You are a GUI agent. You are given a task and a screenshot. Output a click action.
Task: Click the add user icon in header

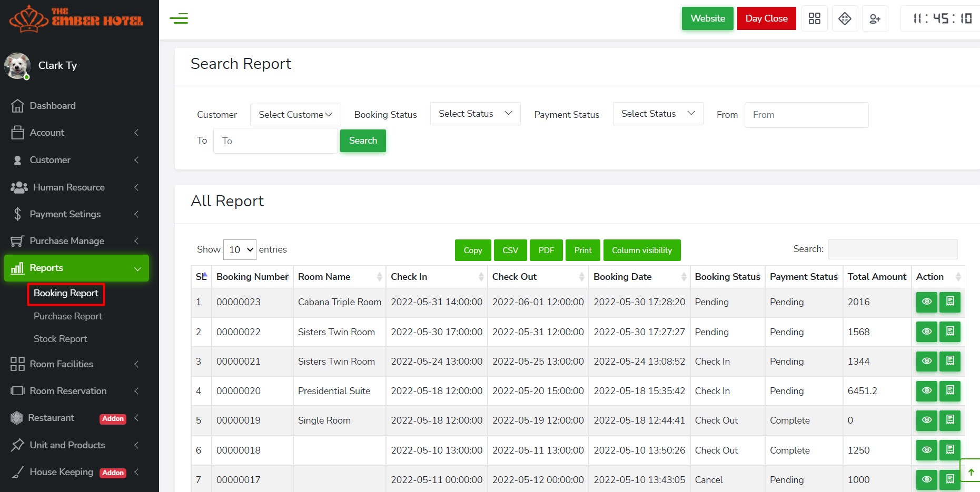point(875,19)
